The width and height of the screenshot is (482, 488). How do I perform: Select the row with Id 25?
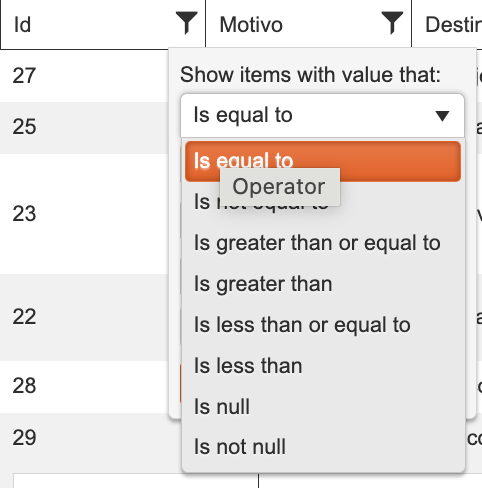pyautogui.click(x=84, y=127)
